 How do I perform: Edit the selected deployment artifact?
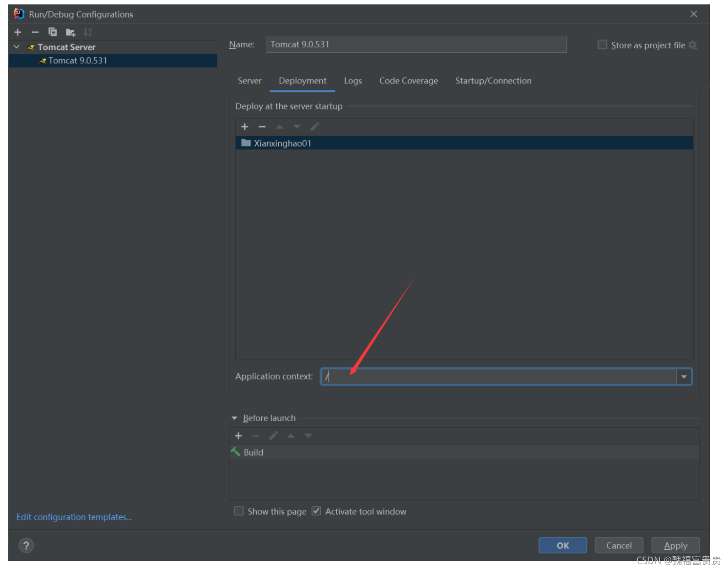pos(315,127)
